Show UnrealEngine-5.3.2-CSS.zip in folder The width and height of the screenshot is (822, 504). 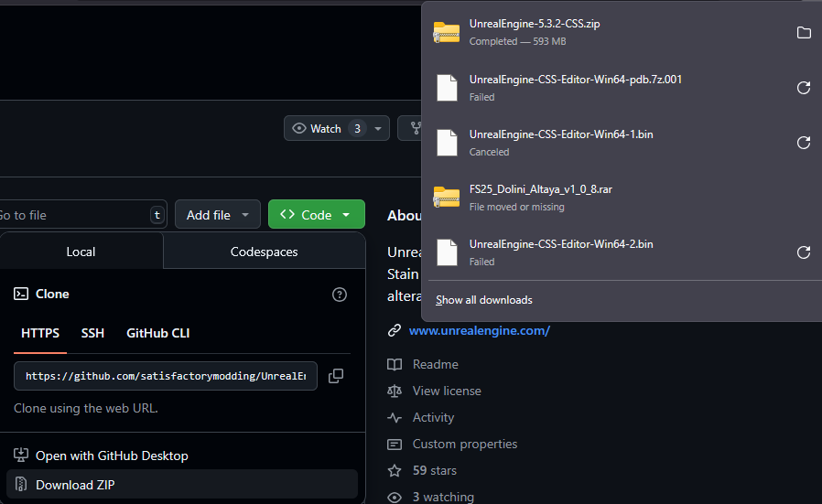tap(804, 33)
